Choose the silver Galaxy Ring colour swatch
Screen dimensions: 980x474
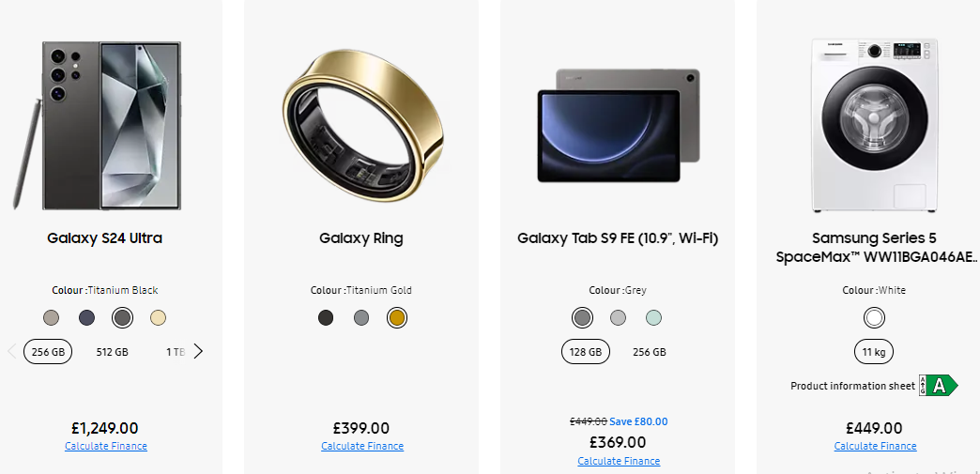[361, 318]
